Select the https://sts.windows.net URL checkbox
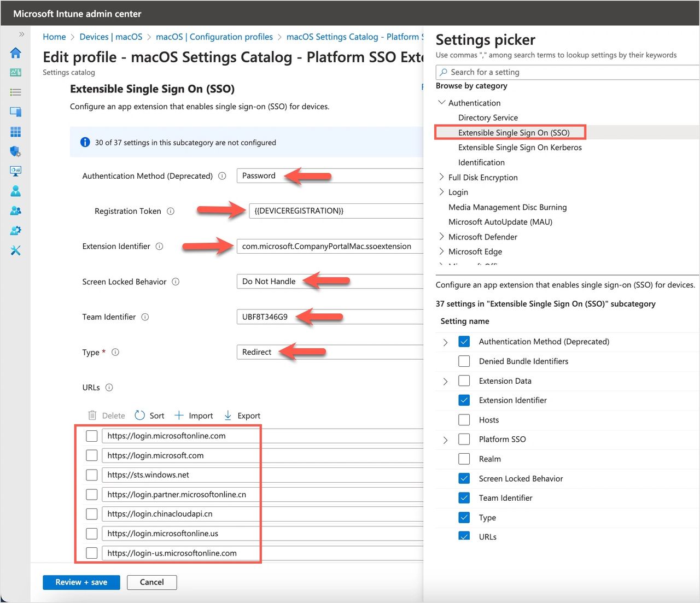This screenshot has height=603, width=700. [x=92, y=475]
